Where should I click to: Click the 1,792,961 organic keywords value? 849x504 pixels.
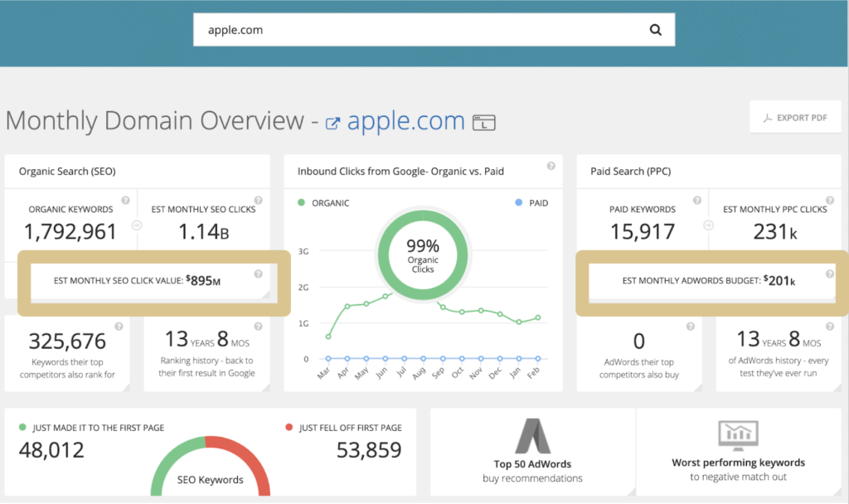point(70,232)
